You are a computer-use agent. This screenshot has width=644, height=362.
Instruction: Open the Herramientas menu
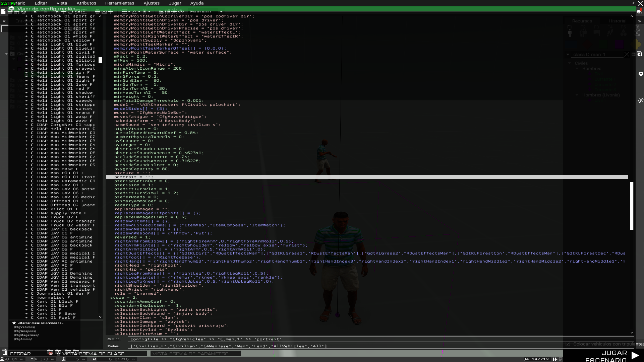coord(120,3)
